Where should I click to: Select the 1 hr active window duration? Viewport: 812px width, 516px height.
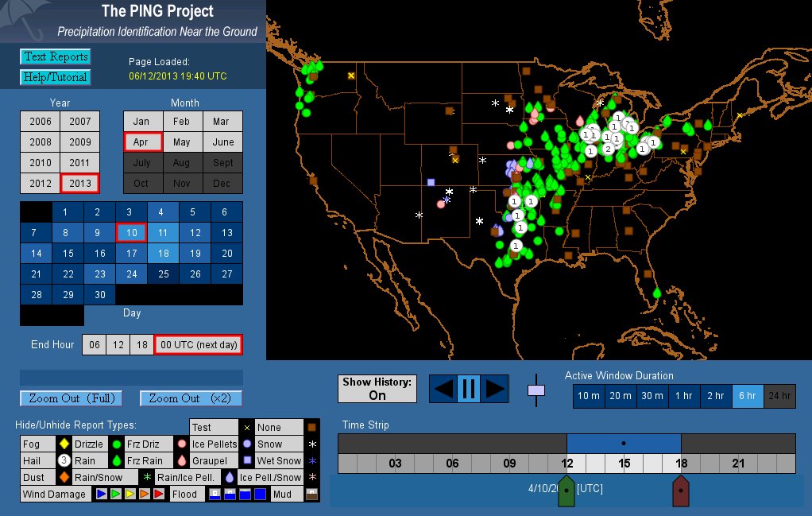click(x=682, y=396)
